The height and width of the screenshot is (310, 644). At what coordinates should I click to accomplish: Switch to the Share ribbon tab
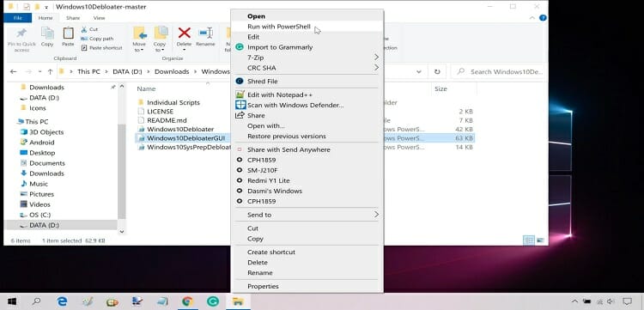point(73,18)
